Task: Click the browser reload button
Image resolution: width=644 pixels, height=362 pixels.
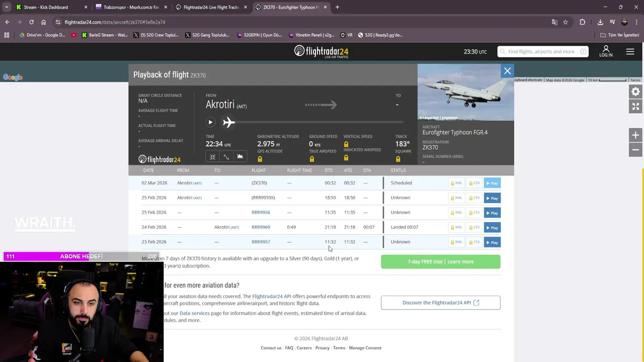Action: tap(31, 22)
